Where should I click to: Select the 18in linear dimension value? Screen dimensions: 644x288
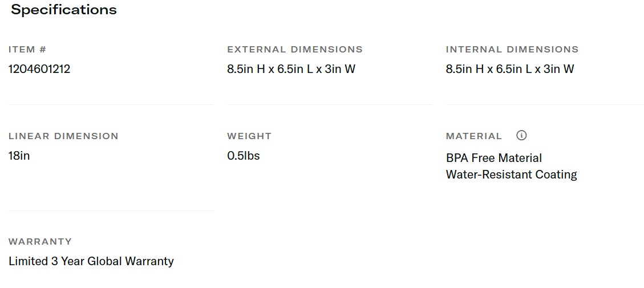(x=19, y=155)
